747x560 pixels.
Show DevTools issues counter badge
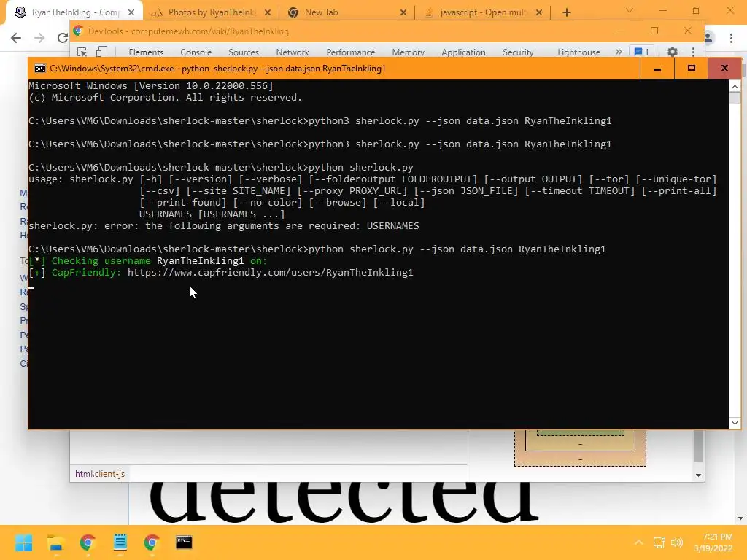click(641, 52)
